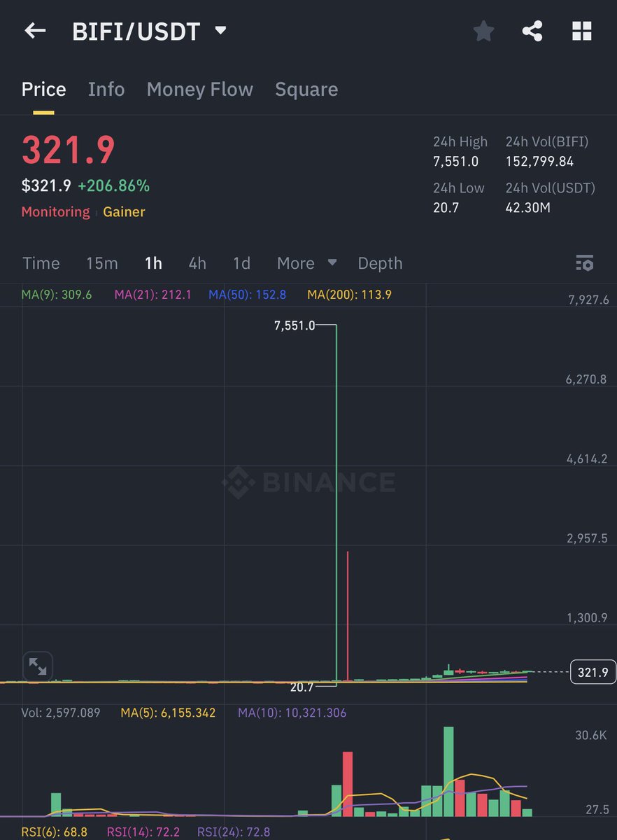Tap the 20.7 low marker on chart
Viewport: 617px width, 840px height.
(302, 687)
